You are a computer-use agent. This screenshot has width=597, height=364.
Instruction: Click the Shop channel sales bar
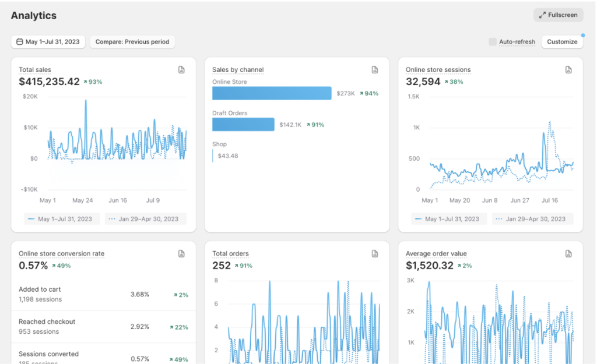[213, 156]
